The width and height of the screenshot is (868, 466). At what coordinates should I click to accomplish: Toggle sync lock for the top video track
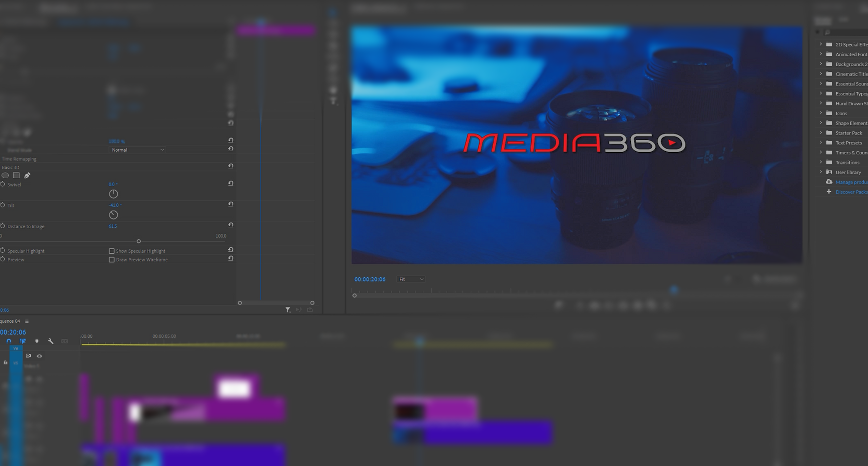point(29,356)
